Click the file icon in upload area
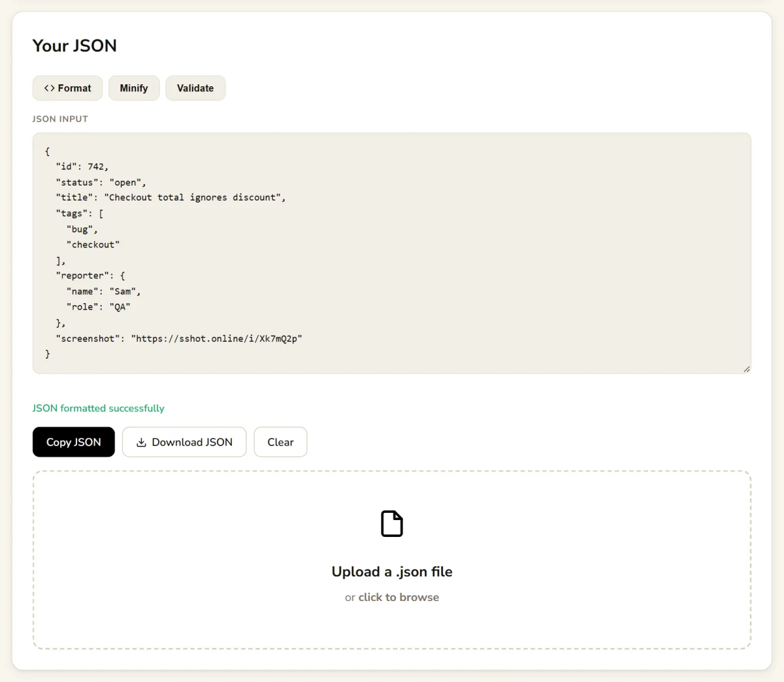784x682 pixels. point(392,524)
